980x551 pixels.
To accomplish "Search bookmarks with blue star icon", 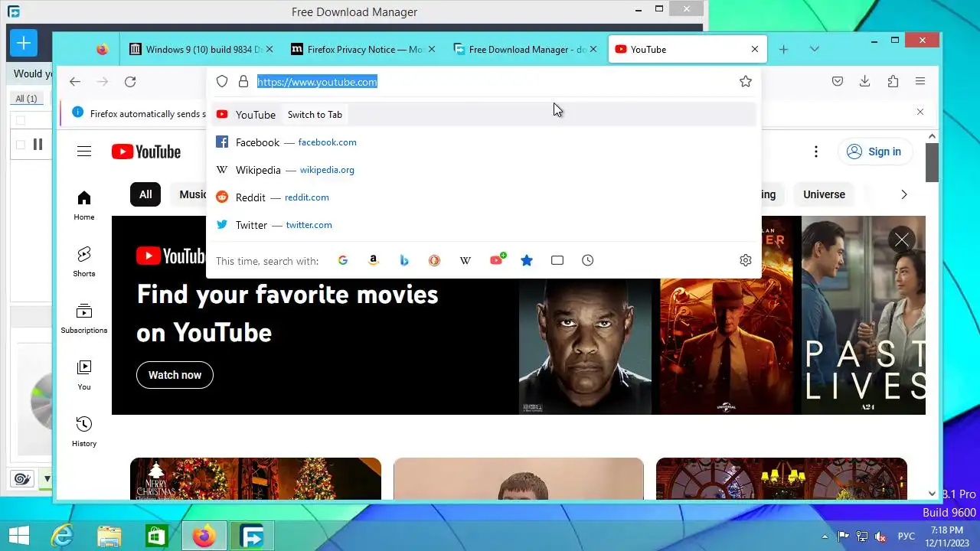I will pyautogui.click(x=527, y=260).
